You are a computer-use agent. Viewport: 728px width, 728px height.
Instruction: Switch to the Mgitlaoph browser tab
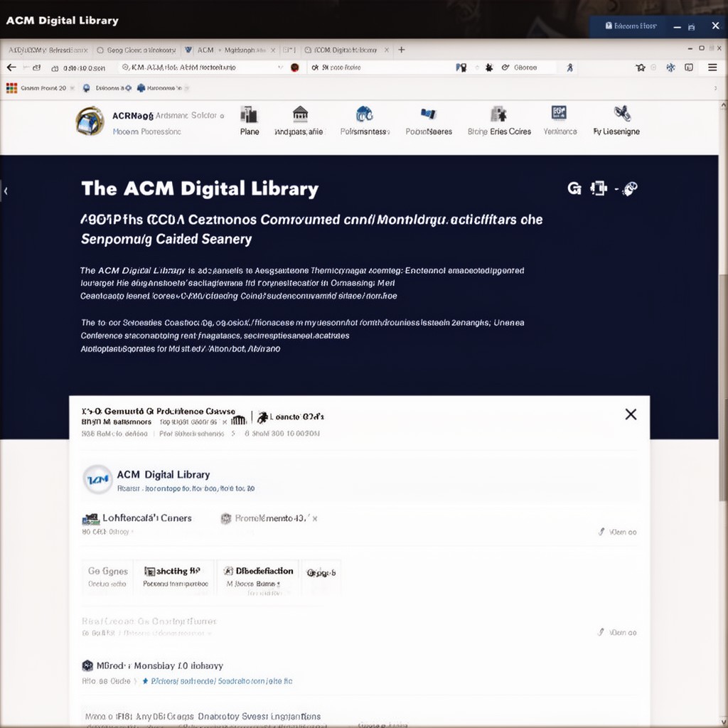coord(245,50)
